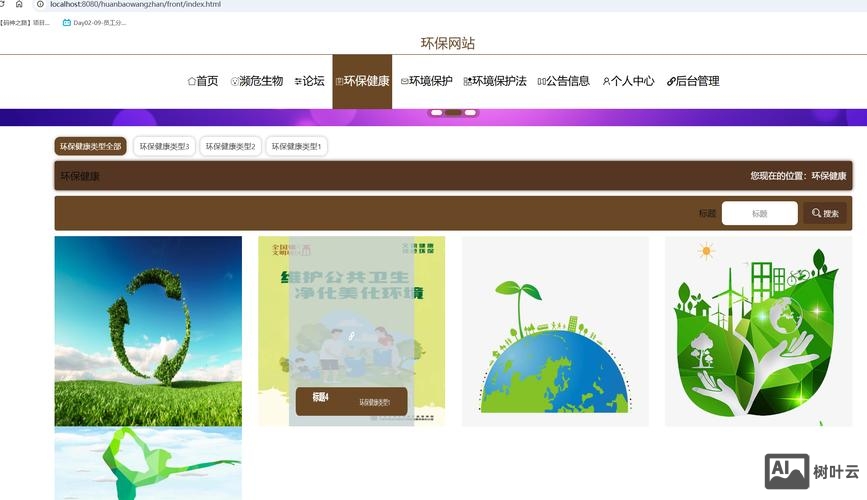867x500 pixels.
Task: Click the browser home button
Action: point(19,4)
